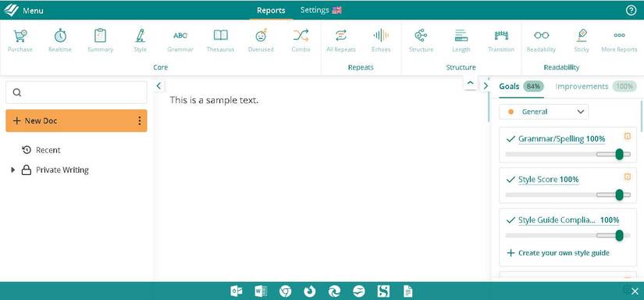The width and height of the screenshot is (644, 300).
Task: Run the Echoes report
Action: [381, 41]
